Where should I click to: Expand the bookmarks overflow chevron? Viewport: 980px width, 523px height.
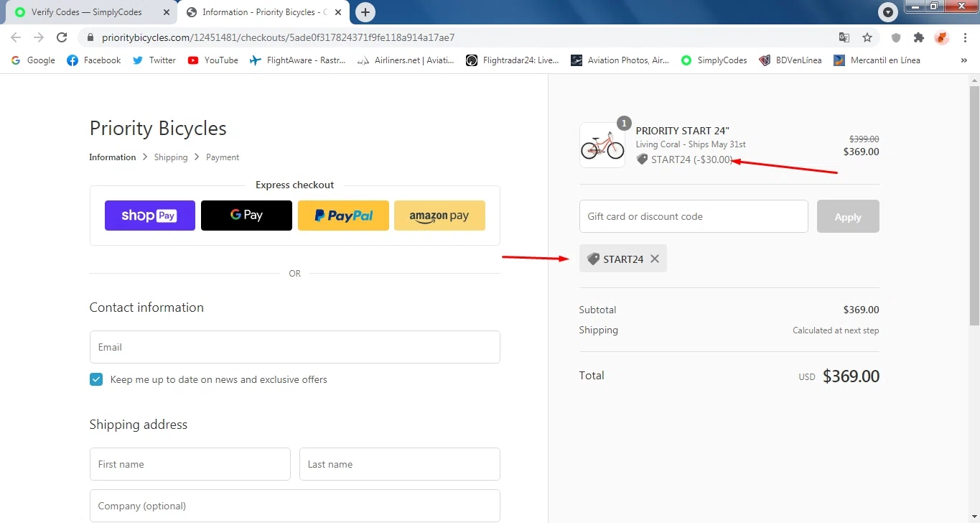[x=963, y=60]
